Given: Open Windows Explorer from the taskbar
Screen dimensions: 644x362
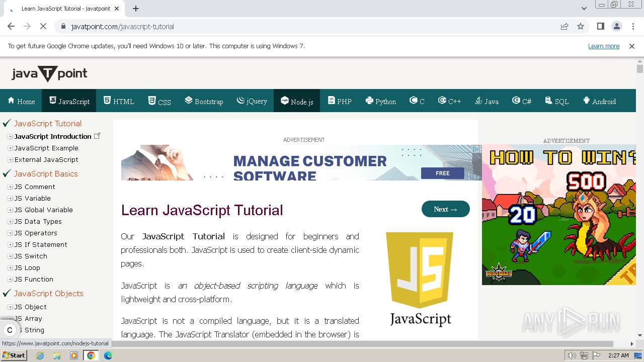Looking at the screenshot, I should [x=57, y=355].
